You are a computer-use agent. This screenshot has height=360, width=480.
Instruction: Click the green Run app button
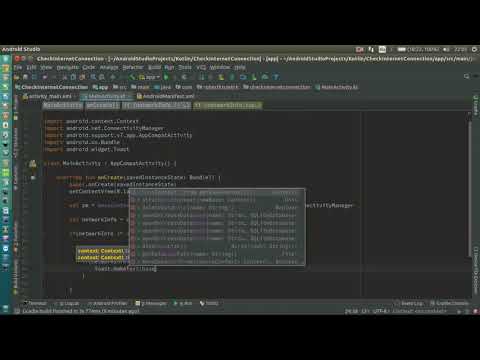pos(166,77)
